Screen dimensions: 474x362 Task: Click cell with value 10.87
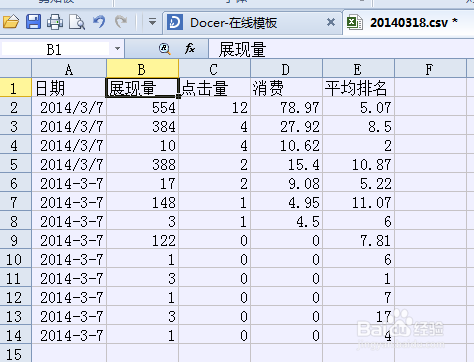click(x=358, y=164)
